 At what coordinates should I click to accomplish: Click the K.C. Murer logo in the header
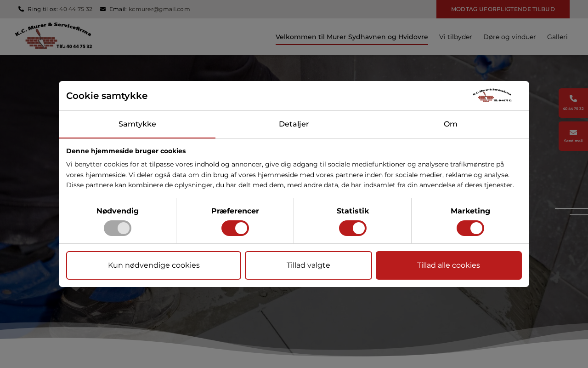coord(53,36)
